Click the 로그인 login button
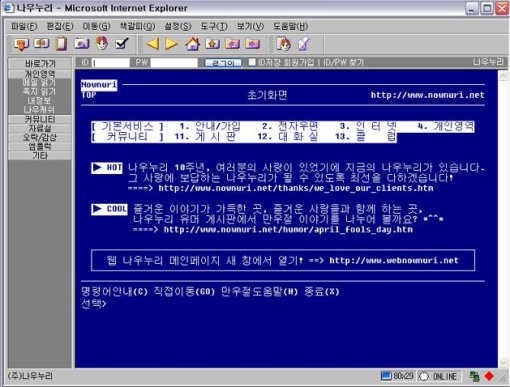Image resolution: width=510 pixels, height=387 pixels. pyautogui.click(x=223, y=62)
